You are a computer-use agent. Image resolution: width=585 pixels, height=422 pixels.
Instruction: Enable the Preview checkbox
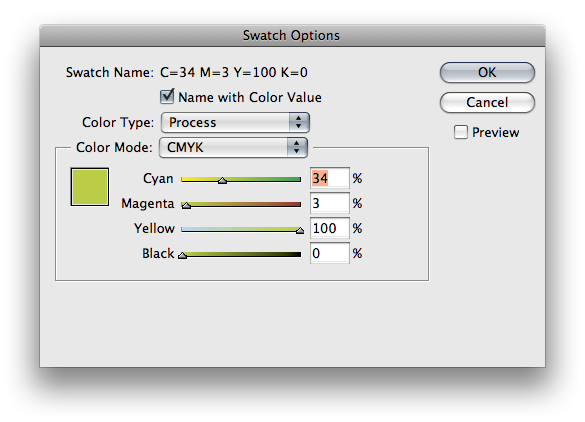tap(461, 132)
